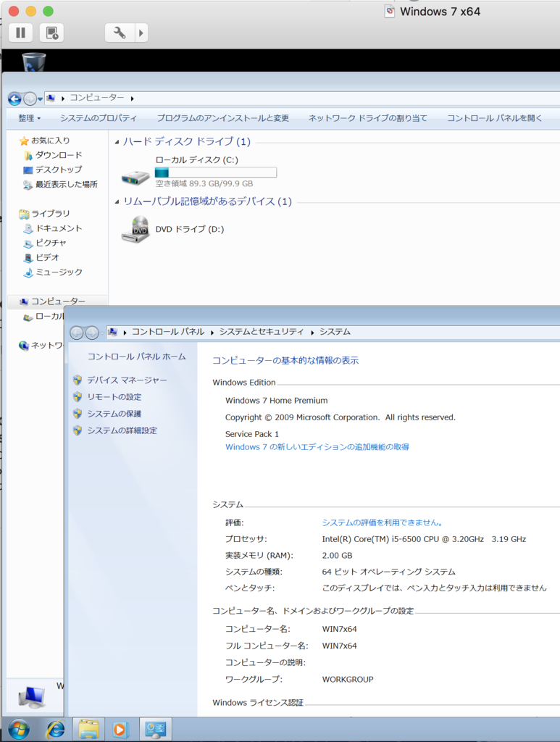Image resolution: width=560 pixels, height=742 pixels.
Task: Click システムのプロパティ in toolbar
Action: click(99, 118)
